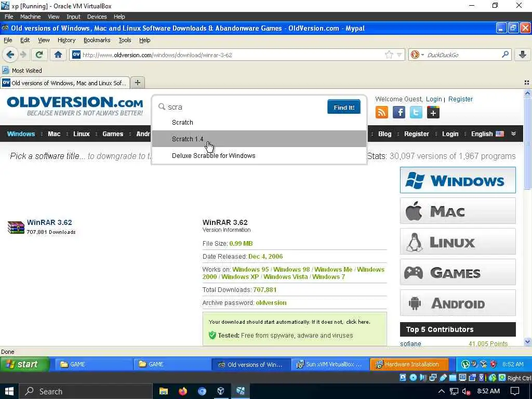Open the Games category banner button

pos(458,272)
